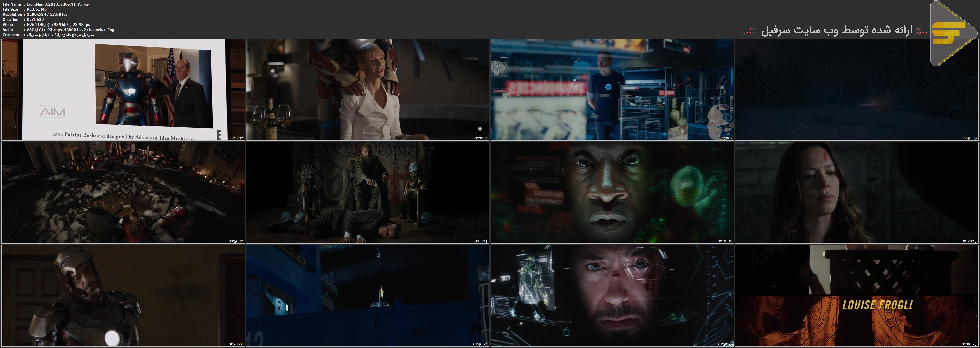Select the thumbnail of the woman with a forehead cut
980x348 pixels.
(857, 193)
